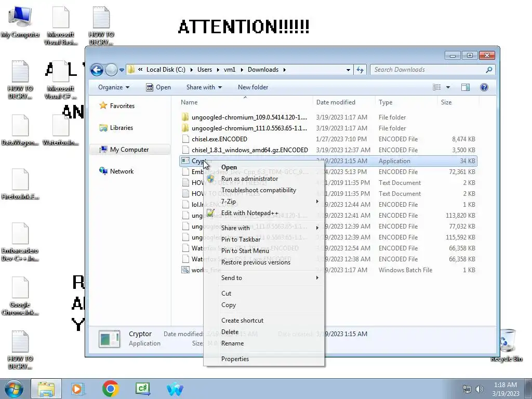
Task: Choose Cut from context menu
Action: pyautogui.click(x=264, y=294)
